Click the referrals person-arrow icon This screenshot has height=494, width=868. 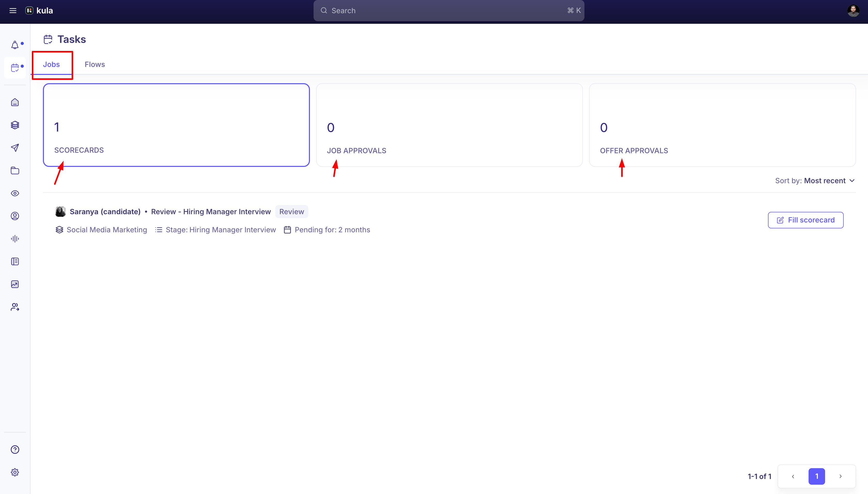(x=14, y=307)
